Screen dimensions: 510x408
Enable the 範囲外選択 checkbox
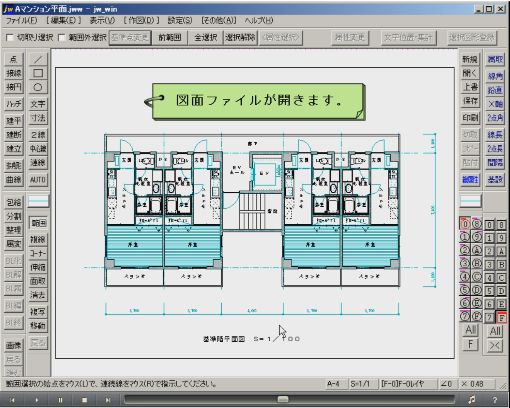click(x=62, y=38)
